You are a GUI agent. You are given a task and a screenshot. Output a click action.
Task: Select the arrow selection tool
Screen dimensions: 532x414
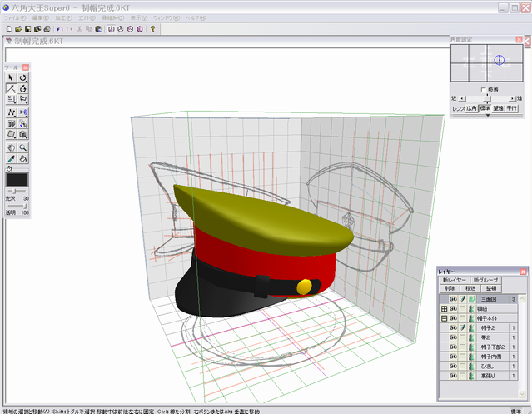coord(12,77)
